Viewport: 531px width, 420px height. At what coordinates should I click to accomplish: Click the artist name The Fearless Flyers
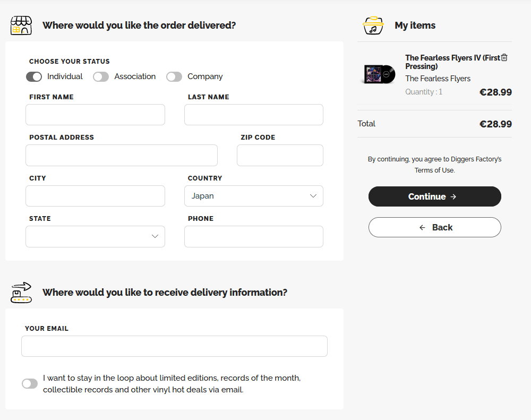coord(438,79)
